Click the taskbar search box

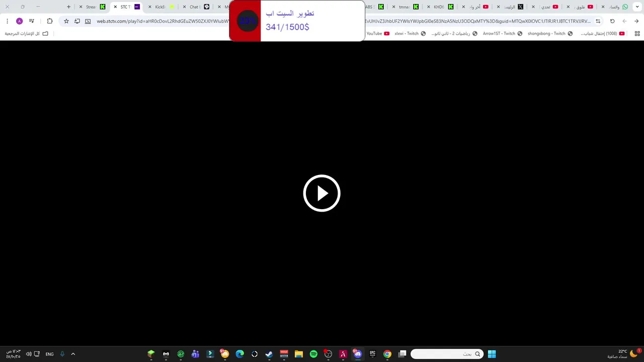tap(447, 354)
